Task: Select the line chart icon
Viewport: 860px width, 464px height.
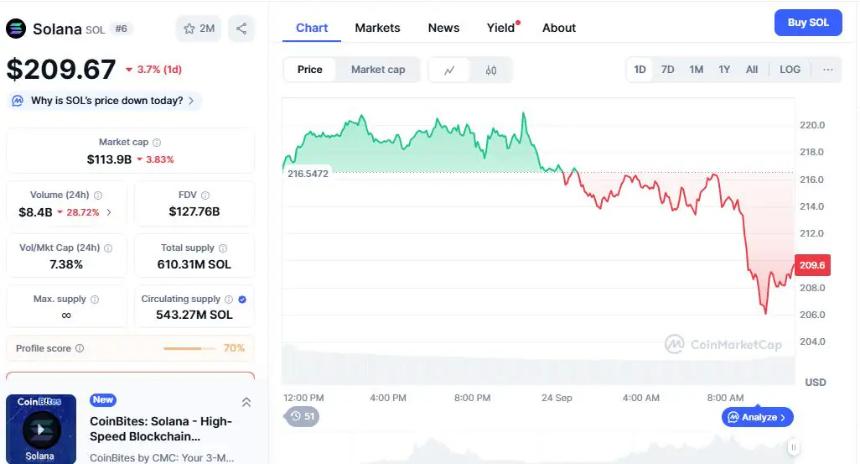Action: (x=450, y=70)
